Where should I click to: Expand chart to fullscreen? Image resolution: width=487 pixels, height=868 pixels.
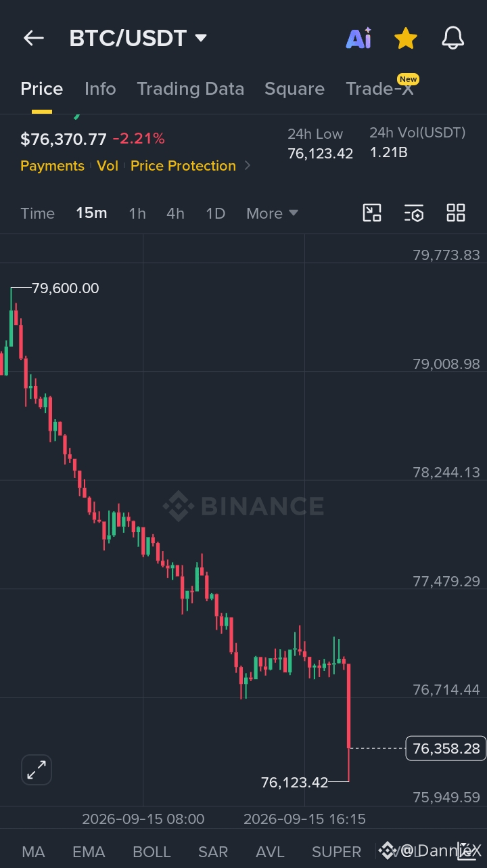(x=37, y=770)
